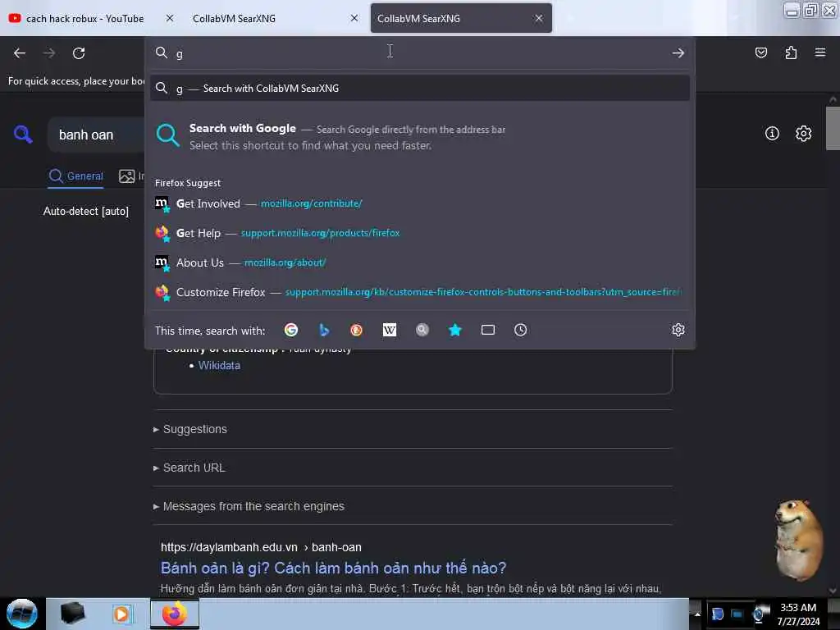Open the Firefox hamburger menu
The height and width of the screenshot is (630, 840).
point(820,52)
